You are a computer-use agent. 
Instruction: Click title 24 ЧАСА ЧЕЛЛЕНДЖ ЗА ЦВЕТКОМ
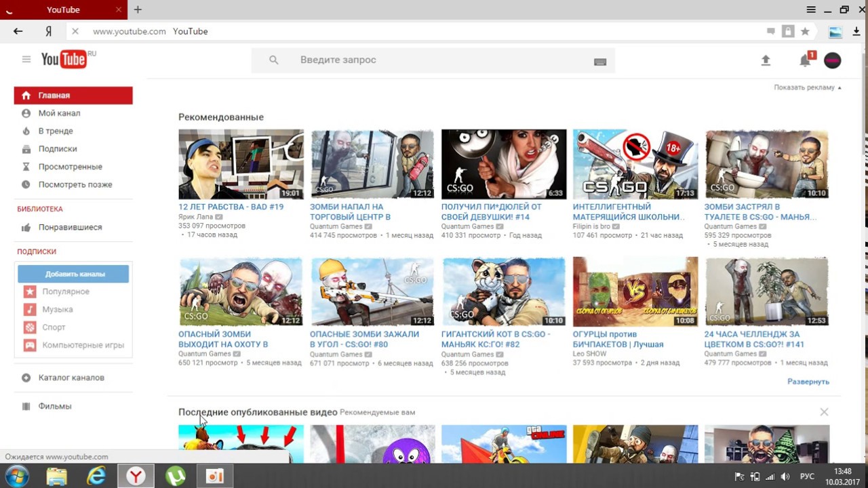click(x=754, y=340)
